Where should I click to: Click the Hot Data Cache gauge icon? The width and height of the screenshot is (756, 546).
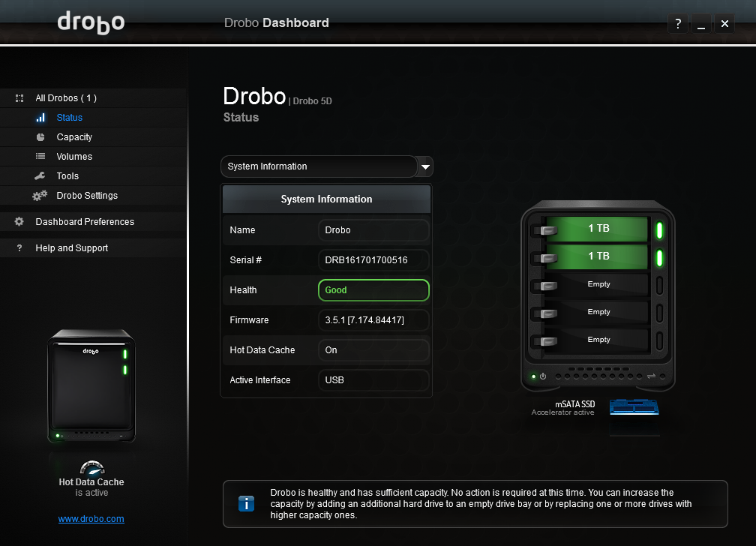(92, 467)
